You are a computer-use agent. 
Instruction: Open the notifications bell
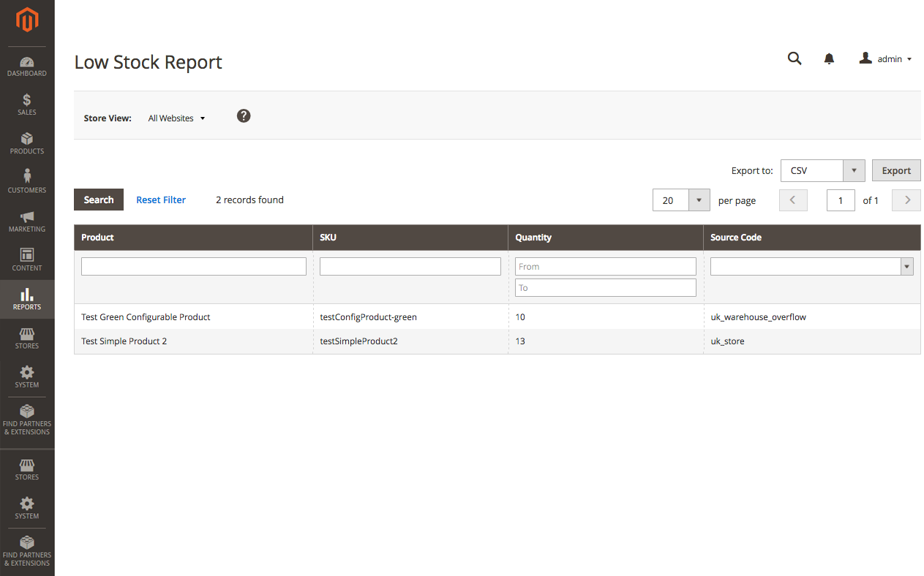[829, 59]
